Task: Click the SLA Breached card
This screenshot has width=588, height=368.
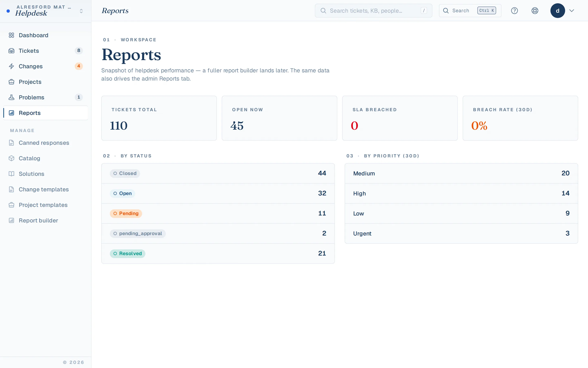Action: (400, 118)
